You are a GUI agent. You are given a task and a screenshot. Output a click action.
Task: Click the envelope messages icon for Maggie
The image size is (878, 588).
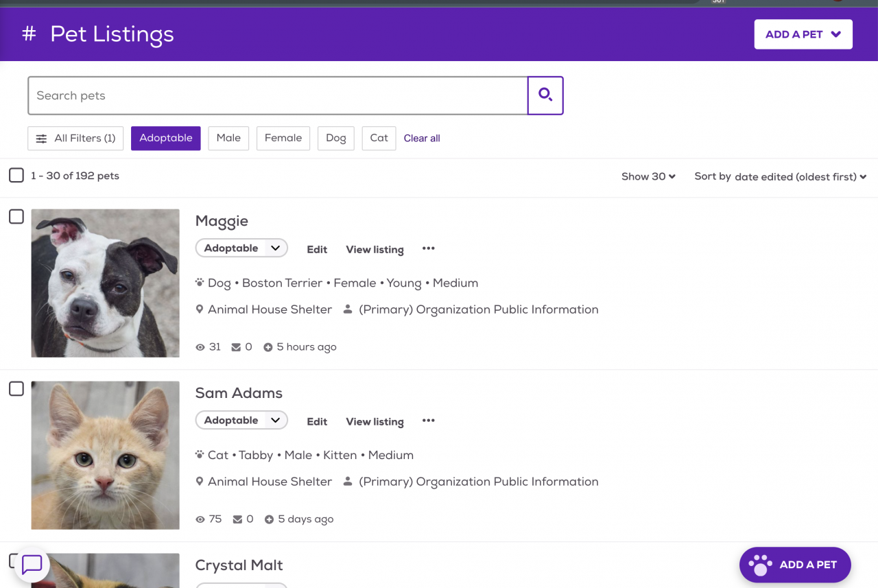point(236,347)
